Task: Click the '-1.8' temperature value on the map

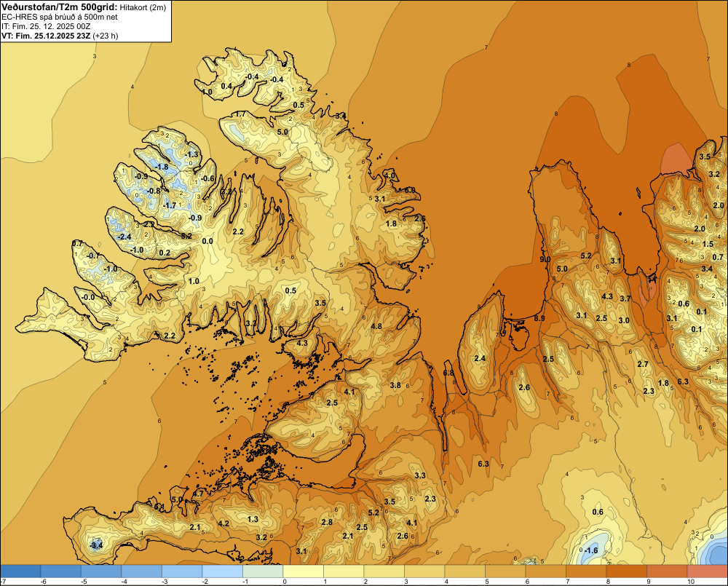Action: pos(161,167)
